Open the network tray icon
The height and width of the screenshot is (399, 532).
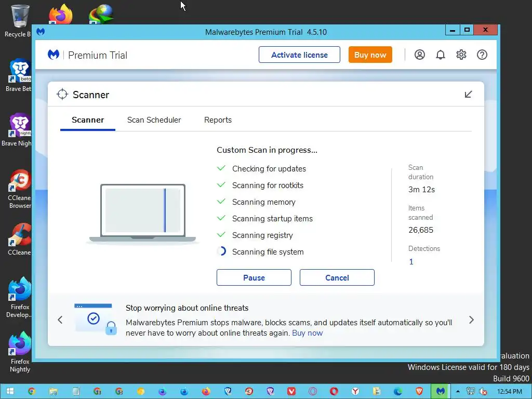click(470, 391)
